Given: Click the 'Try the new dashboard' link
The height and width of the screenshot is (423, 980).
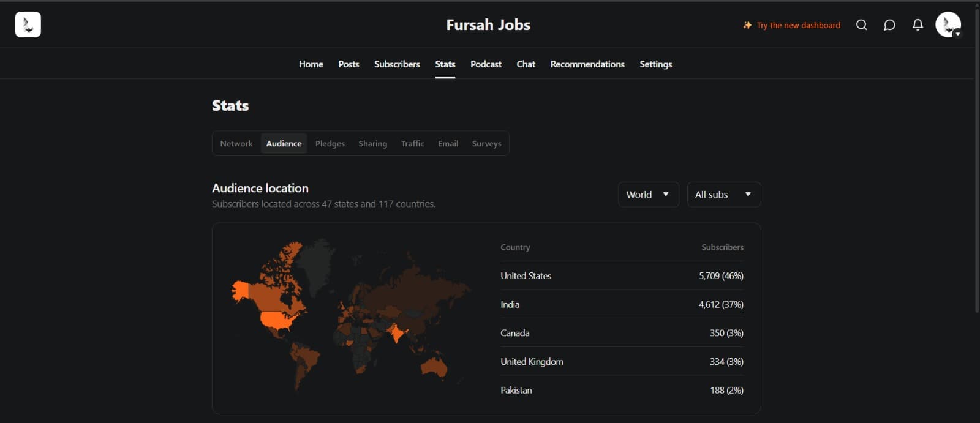Looking at the screenshot, I should [x=799, y=25].
